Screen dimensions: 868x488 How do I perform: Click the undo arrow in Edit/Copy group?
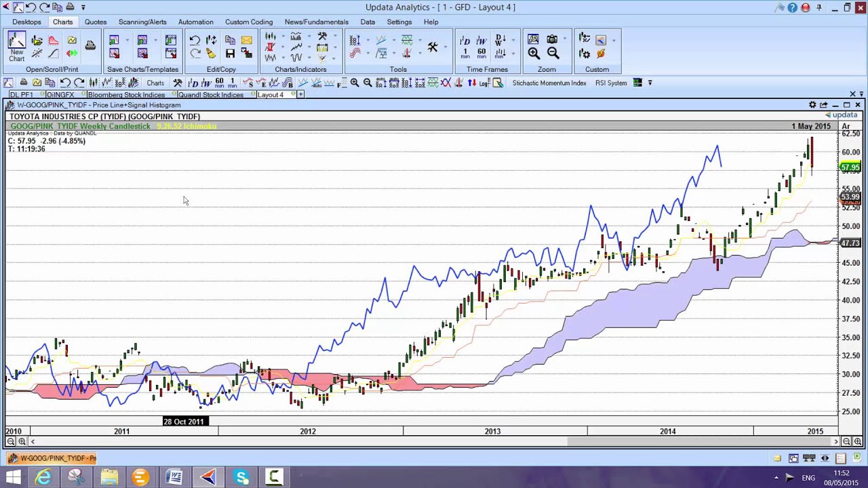[195, 41]
